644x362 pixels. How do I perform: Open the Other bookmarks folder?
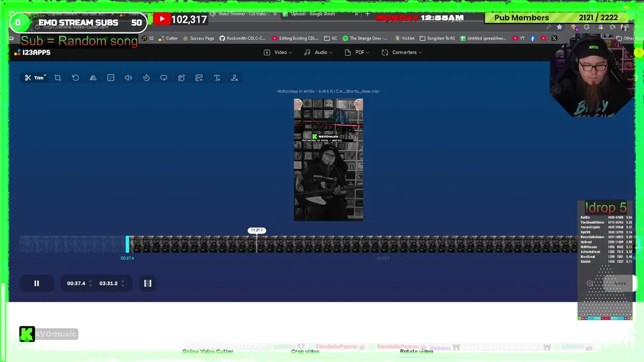pyautogui.click(x=626, y=38)
